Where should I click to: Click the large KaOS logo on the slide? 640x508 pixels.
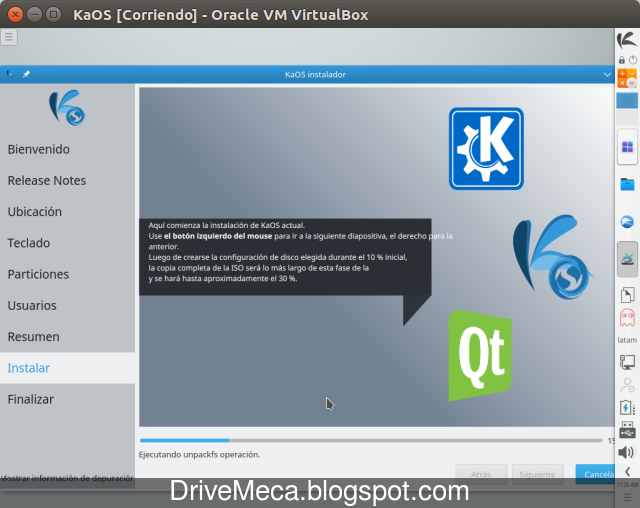(x=552, y=257)
